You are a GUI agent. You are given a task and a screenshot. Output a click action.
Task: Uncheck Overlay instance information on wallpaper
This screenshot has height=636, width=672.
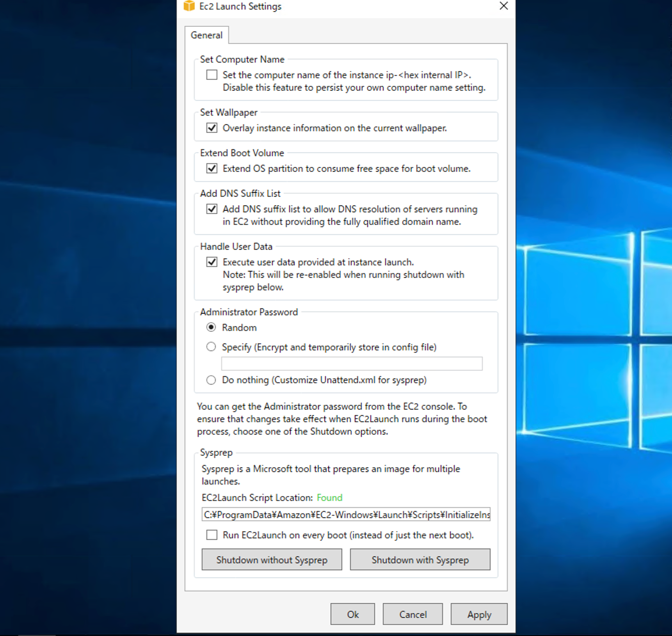point(212,128)
